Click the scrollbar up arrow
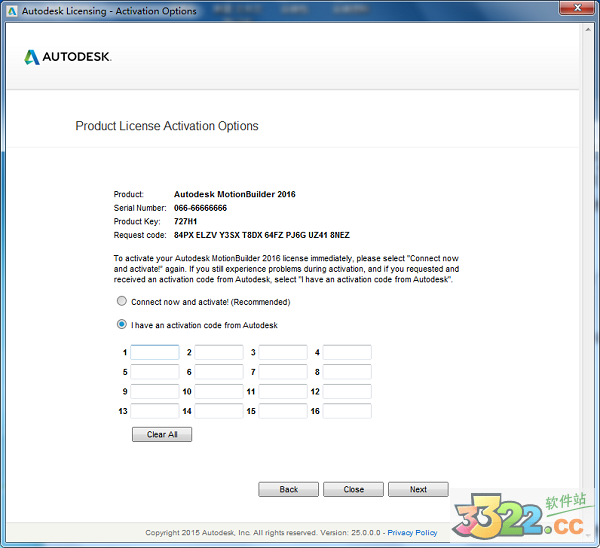The width and height of the screenshot is (600, 548). (x=588, y=29)
